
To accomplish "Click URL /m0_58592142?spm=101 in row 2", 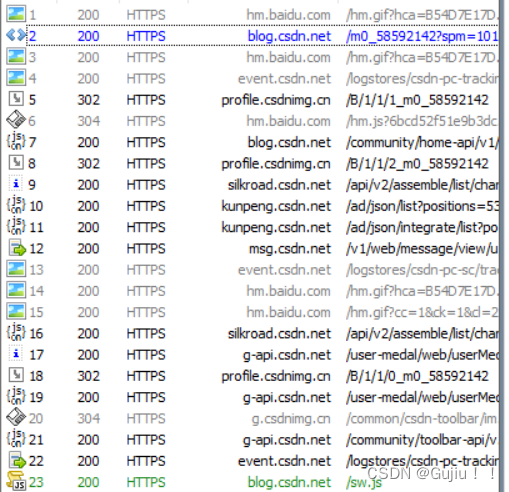I will click(x=422, y=36).
